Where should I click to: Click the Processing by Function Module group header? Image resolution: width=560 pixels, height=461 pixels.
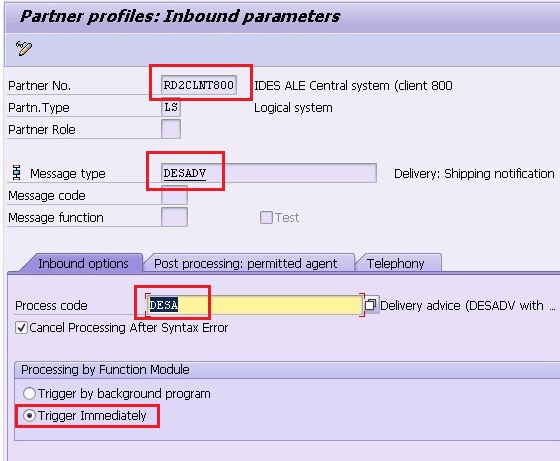[x=105, y=370]
